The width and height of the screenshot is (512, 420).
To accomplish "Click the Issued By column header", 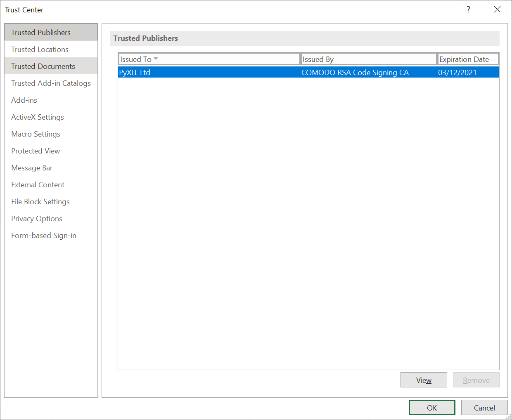I will coord(369,59).
